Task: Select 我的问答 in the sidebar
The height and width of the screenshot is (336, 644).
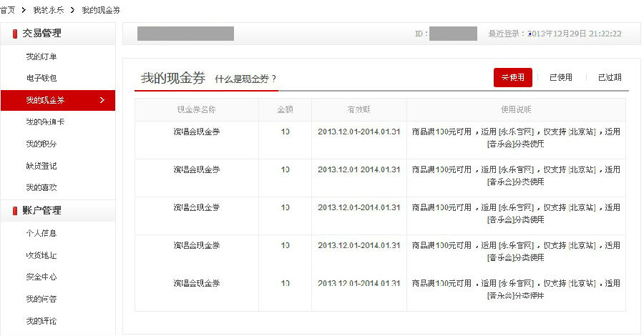Action: 41,299
